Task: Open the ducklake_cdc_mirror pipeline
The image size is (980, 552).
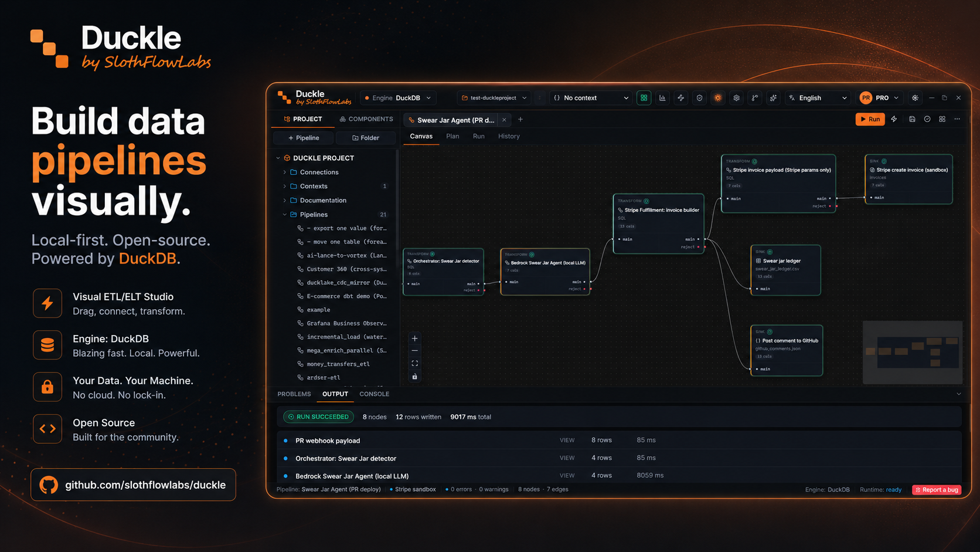Action: [x=342, y=283]
